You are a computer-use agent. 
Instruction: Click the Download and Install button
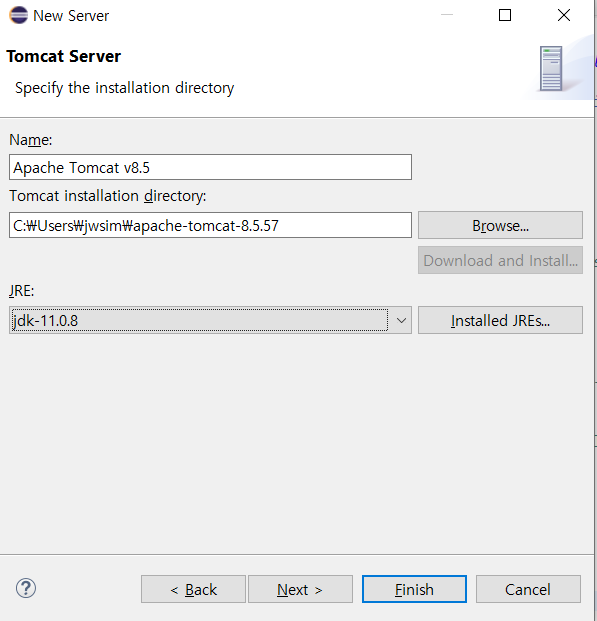tap(500, 260)
